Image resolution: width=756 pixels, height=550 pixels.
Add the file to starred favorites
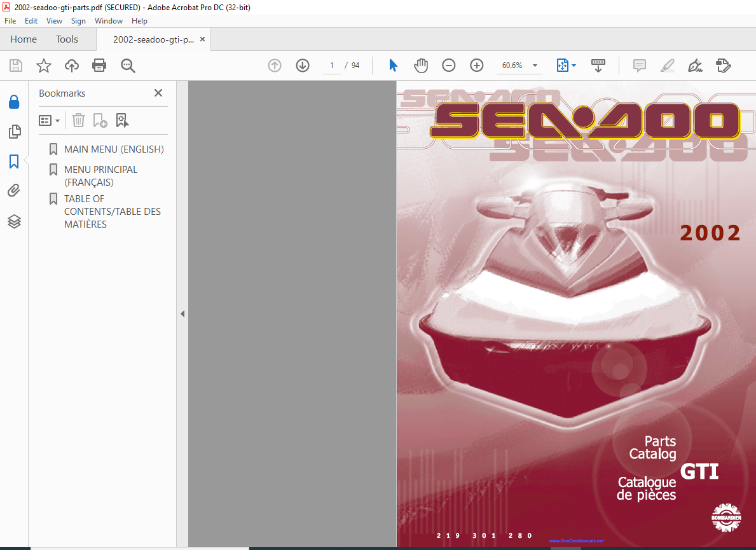click(x=44, y=65)
